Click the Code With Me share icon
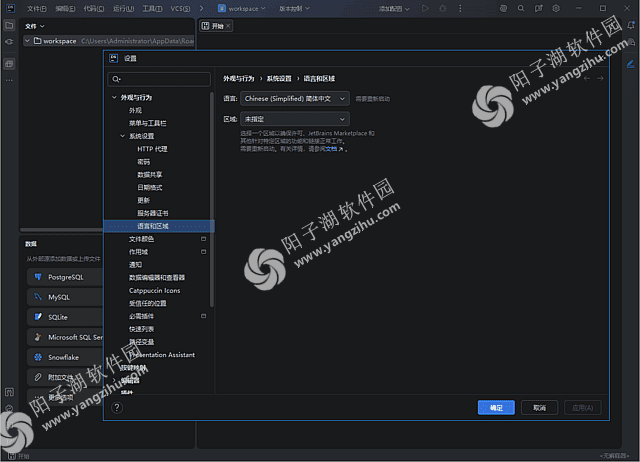Screen dimensions: 640x462 pos(539,8)
